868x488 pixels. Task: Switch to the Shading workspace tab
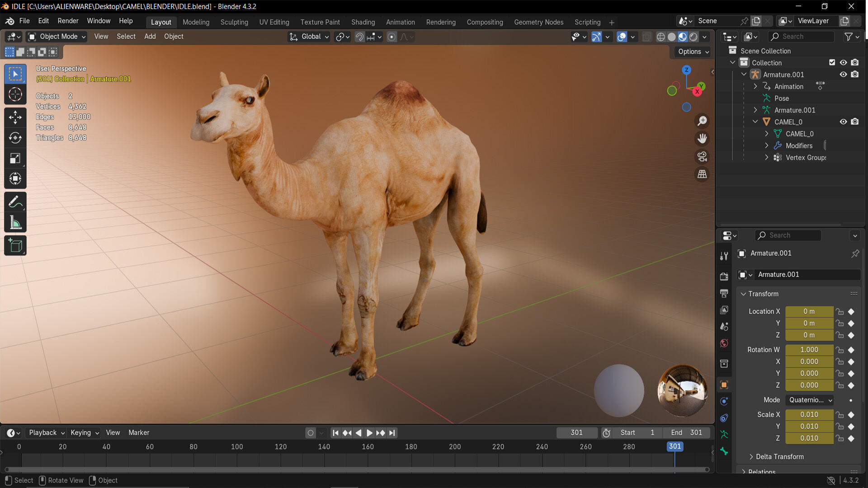point(363,22)
